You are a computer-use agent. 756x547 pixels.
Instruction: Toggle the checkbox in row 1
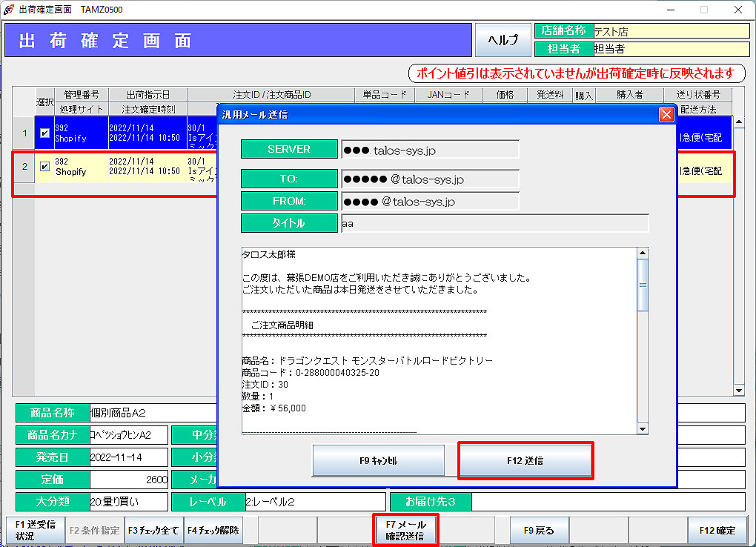(x=45, y=133)
